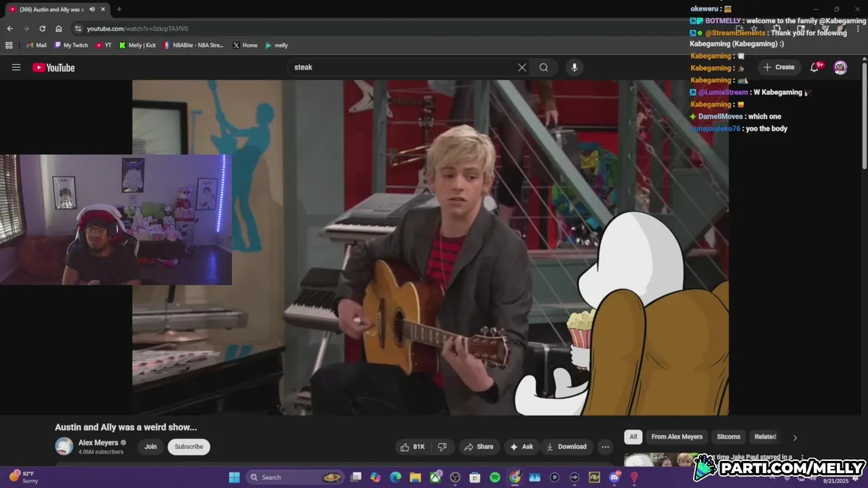Open the weather widget showing 92°F
Viewport: 868px width, 488px height.
click(22, 477)
